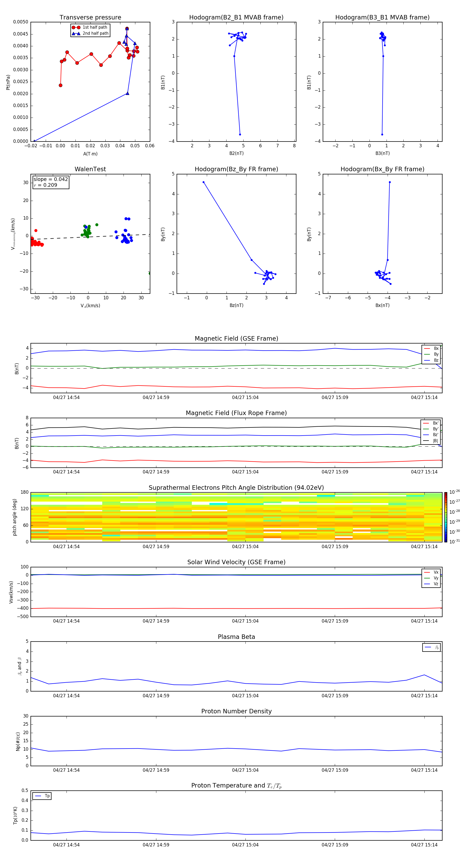
Task: Click the blue triangle at zero transverse pressure
Action: [34, 141]
